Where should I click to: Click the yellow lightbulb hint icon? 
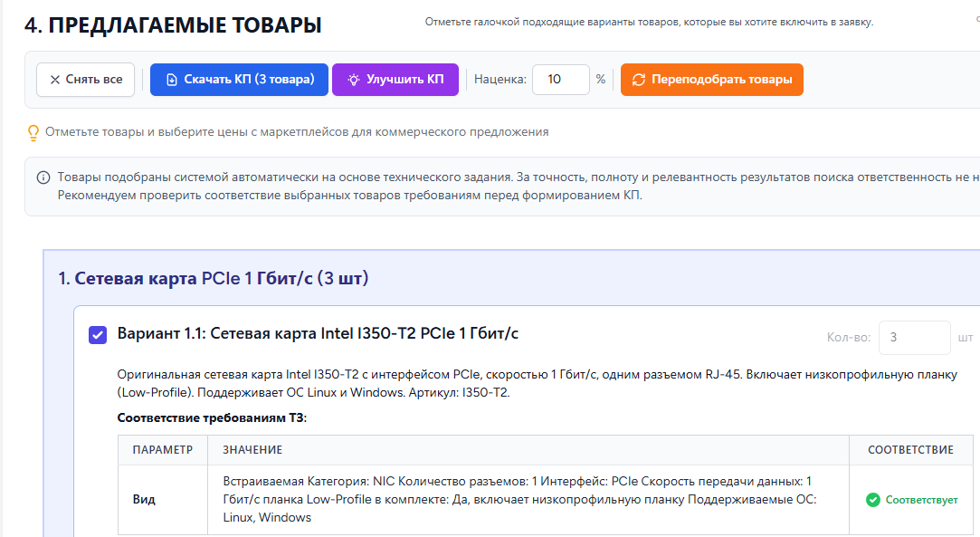(x=33, y=132)
